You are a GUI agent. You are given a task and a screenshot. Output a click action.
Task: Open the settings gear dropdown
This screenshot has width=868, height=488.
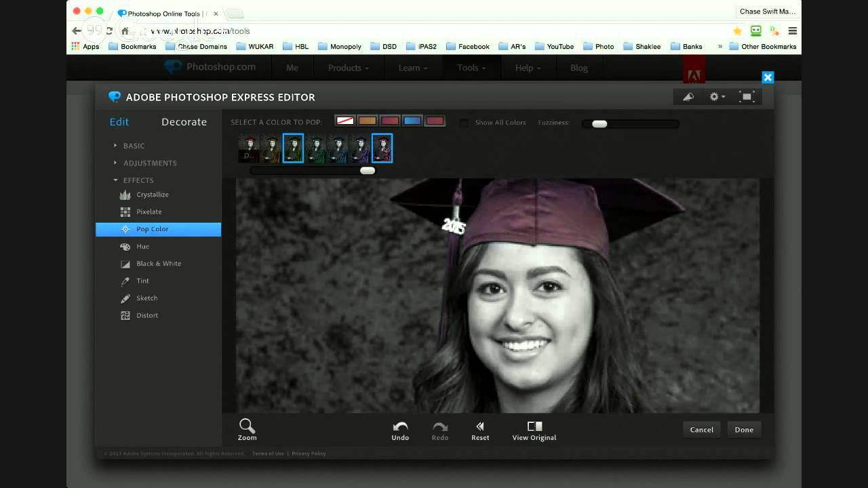(717, 97)
